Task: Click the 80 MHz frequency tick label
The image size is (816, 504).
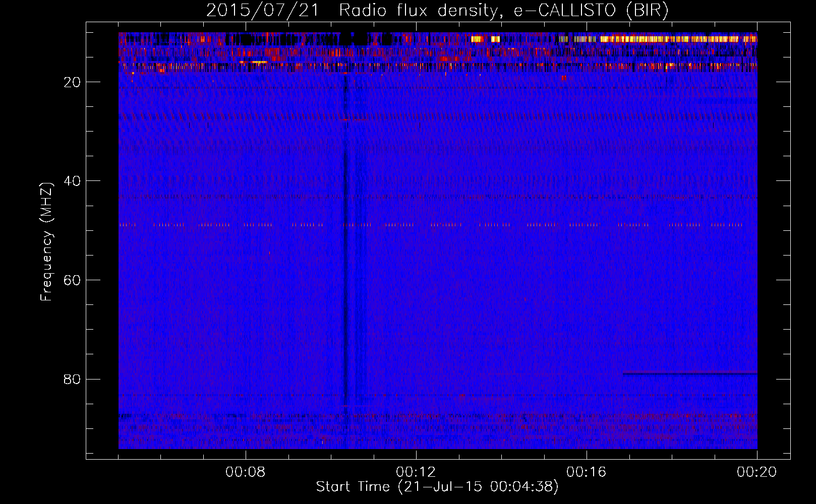Action: (x=72, y=379)
